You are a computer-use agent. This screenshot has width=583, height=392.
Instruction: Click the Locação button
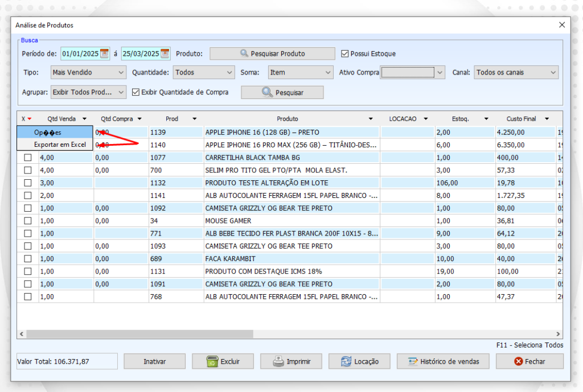pyautogui.click(x=359, y=361)
